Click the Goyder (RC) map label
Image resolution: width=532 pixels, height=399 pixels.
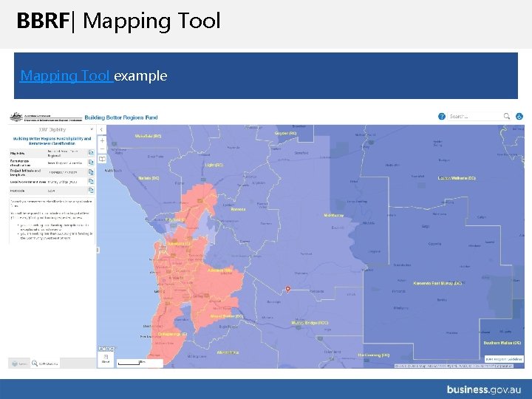click(x=285, y=133)
